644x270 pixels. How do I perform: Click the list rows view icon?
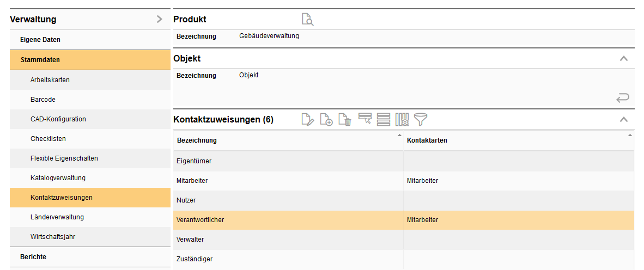[384, 119]
